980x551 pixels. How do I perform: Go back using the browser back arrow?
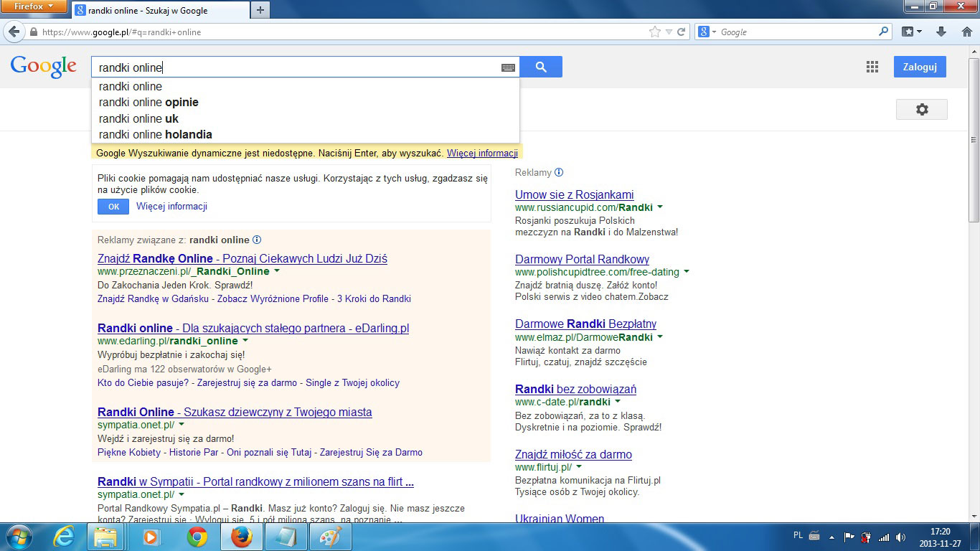14,32
